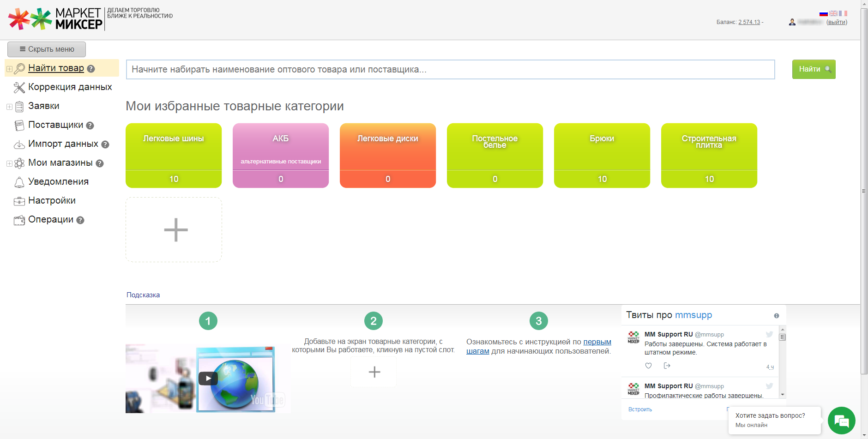The width and height of the screenshot is (868, 439).
Task: Focus the wholesale product search field
Action: 451,69
